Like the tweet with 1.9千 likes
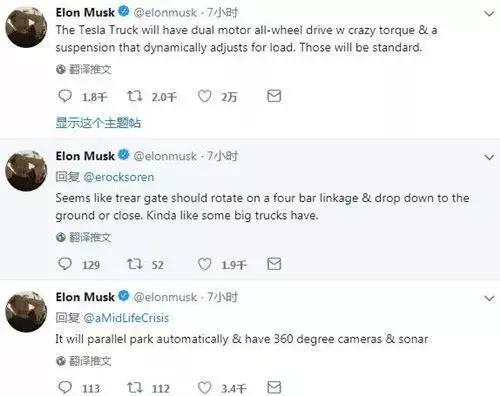This screenshot has width=500, height=396. (x=204, y=264)
